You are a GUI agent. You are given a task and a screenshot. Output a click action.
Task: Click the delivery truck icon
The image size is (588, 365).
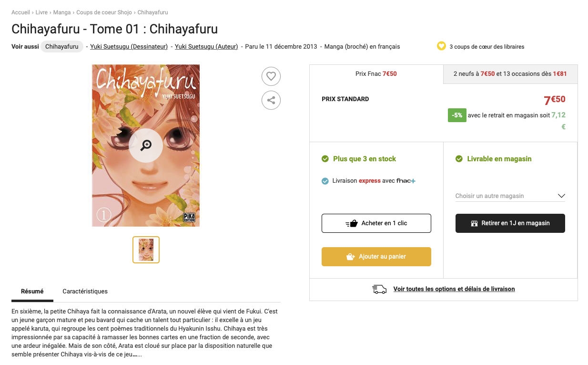379,289
